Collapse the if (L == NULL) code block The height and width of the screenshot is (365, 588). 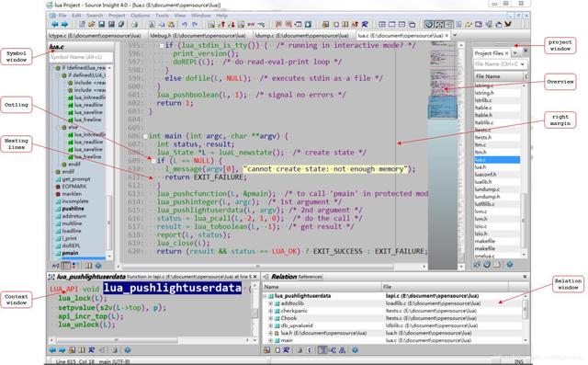click(153, 161)
